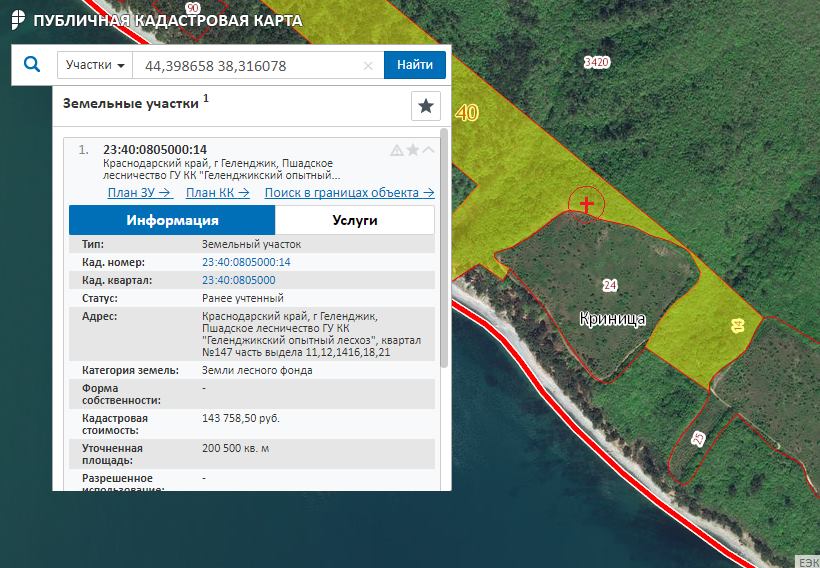820x568 pixels.
Task: Open cadastral quarter 23:40:0805000 link
Action: click(x=239, y=280)
